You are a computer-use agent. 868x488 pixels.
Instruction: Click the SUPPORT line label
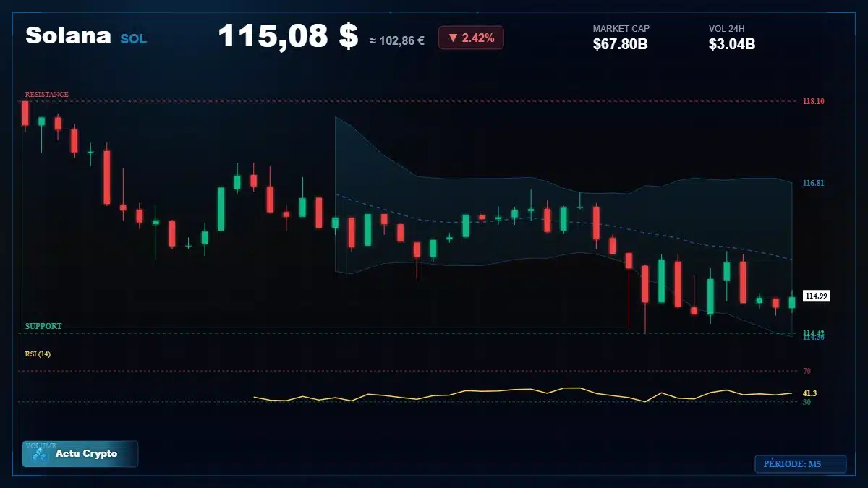pyautogui.click(x=43, y=326)
